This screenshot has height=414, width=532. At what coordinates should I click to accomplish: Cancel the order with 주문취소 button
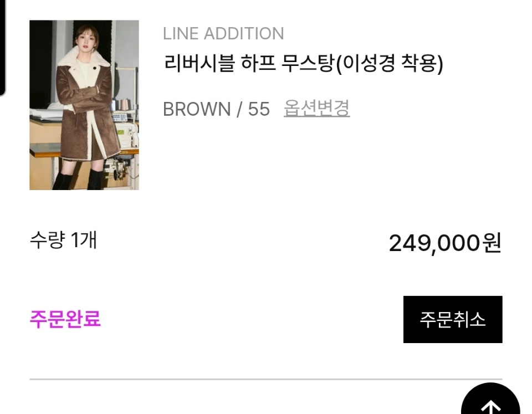[x=453, y=319]
